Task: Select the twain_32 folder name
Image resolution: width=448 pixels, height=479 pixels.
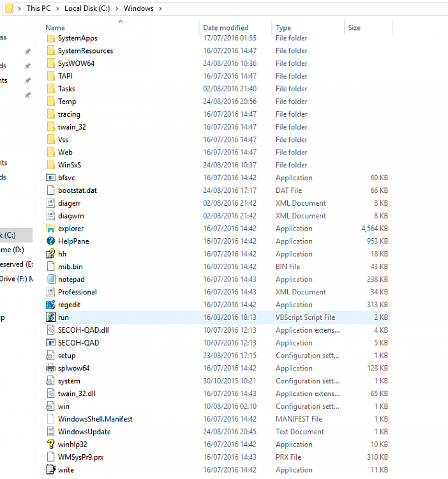Action: coord(72,127)
